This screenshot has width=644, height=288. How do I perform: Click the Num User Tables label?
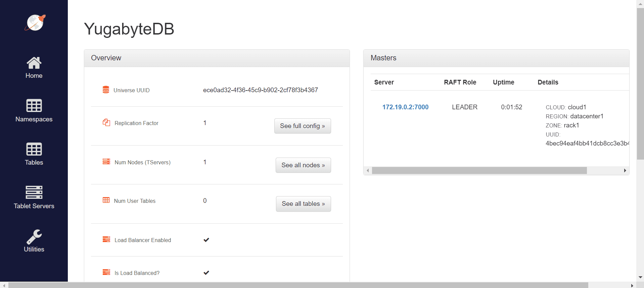(135, 201)
